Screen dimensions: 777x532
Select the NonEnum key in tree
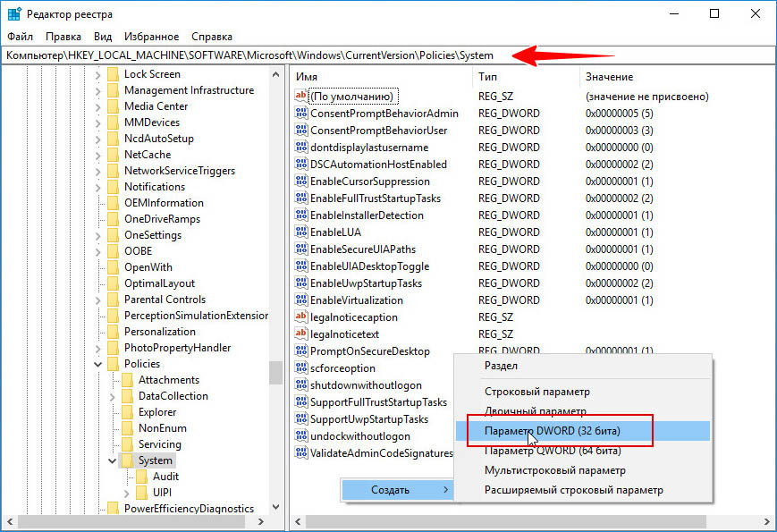[163, 428]
